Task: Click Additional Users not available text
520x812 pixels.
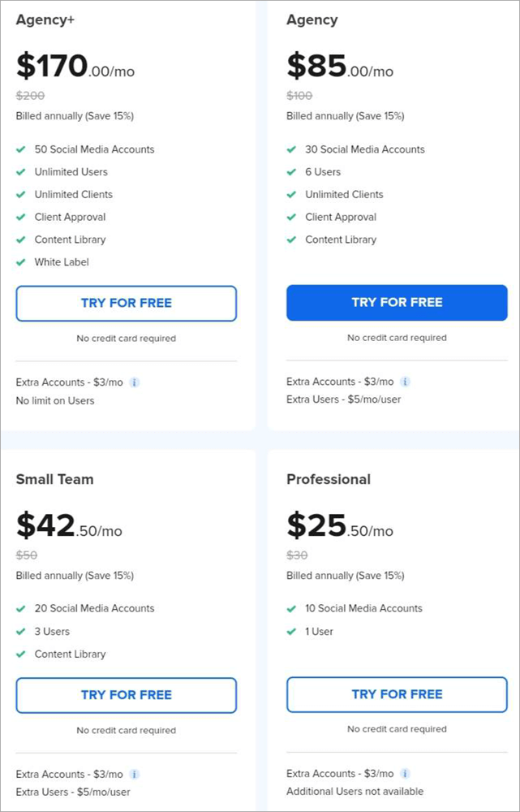Action: (x=355, y=792)
